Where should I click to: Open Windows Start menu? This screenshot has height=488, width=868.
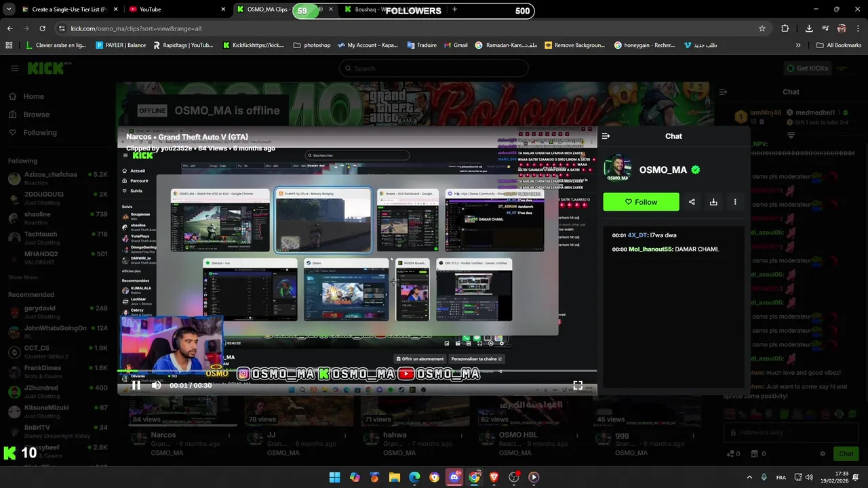[x=334, y=477]
